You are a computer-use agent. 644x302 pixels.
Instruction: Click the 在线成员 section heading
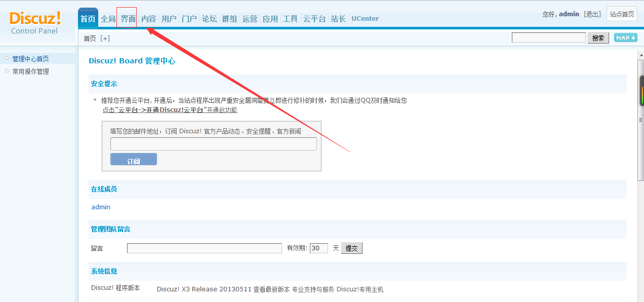(104, 189)
